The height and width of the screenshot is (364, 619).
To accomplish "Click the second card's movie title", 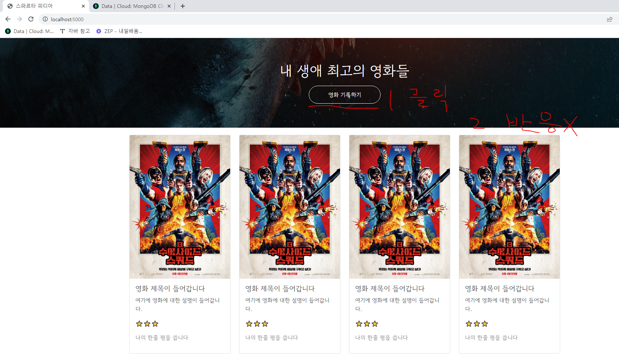I will [x=280, y=288].
